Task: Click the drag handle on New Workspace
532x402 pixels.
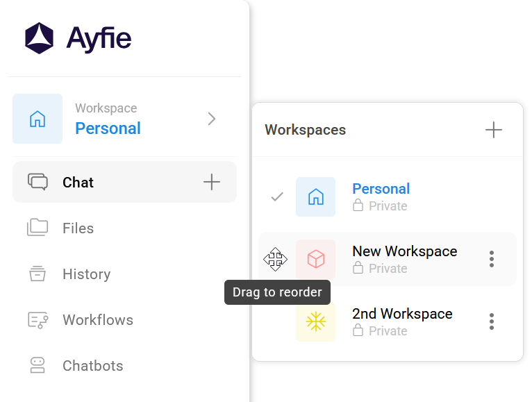Action: click(x=276, y=259)
